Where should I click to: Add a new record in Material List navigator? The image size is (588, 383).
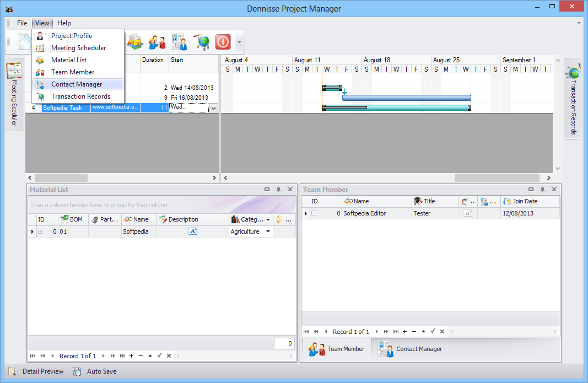pyautogui.click(x=132, y=356)
